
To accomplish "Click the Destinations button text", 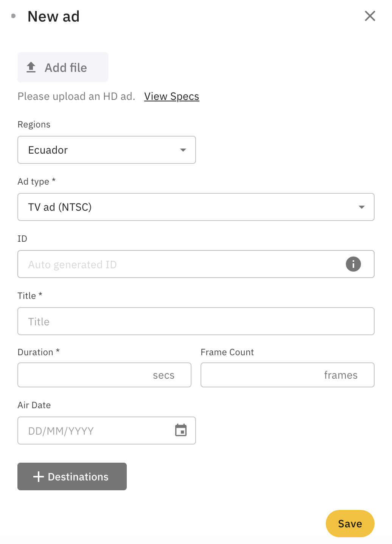I will [x=78, y=477].
